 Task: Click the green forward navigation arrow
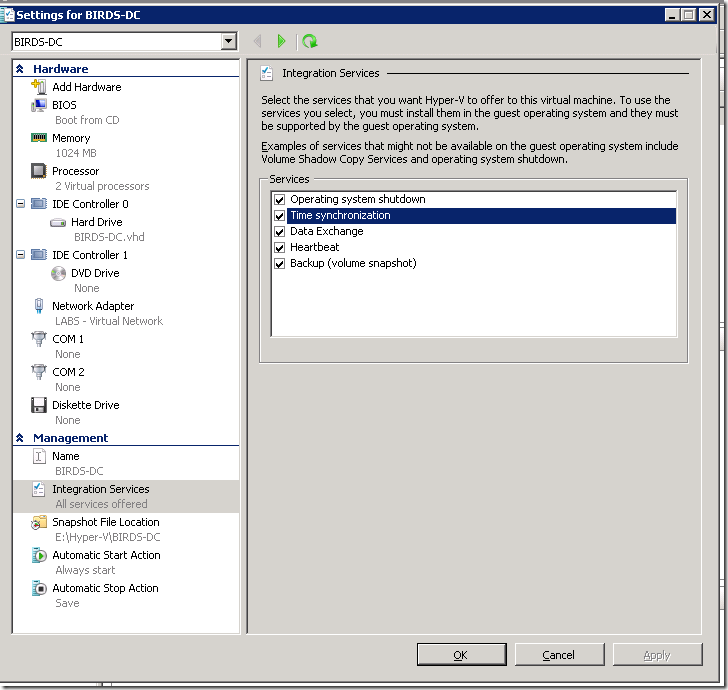[282, 41]
